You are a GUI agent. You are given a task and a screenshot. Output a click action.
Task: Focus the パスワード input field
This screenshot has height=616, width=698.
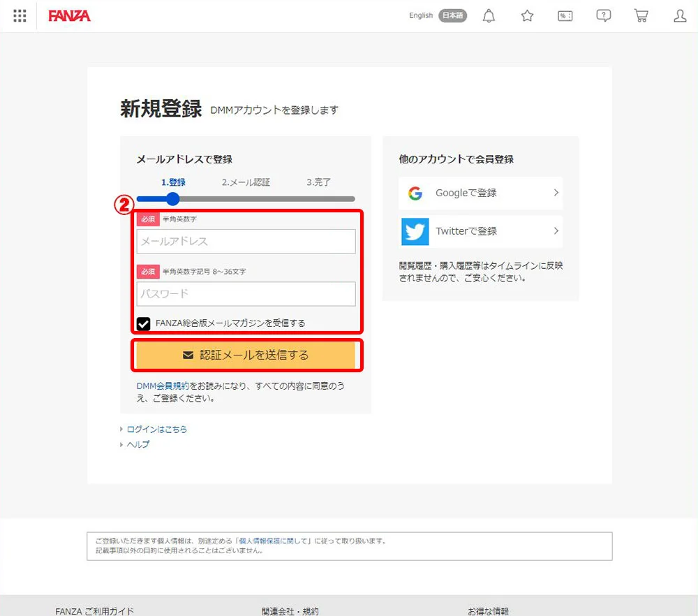246,294
